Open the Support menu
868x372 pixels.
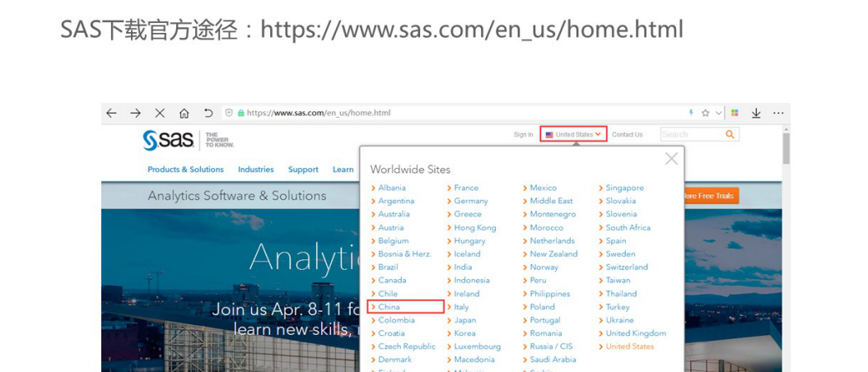(303, 170)
